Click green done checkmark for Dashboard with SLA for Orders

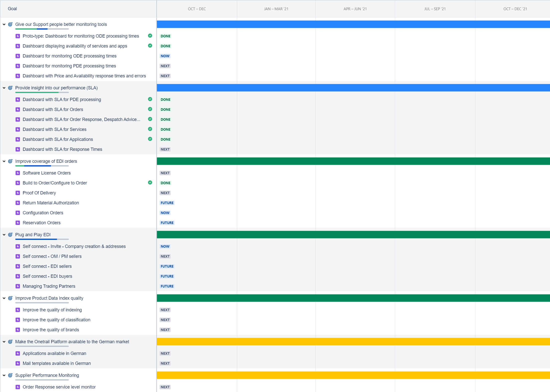click(x=150, y=109)
